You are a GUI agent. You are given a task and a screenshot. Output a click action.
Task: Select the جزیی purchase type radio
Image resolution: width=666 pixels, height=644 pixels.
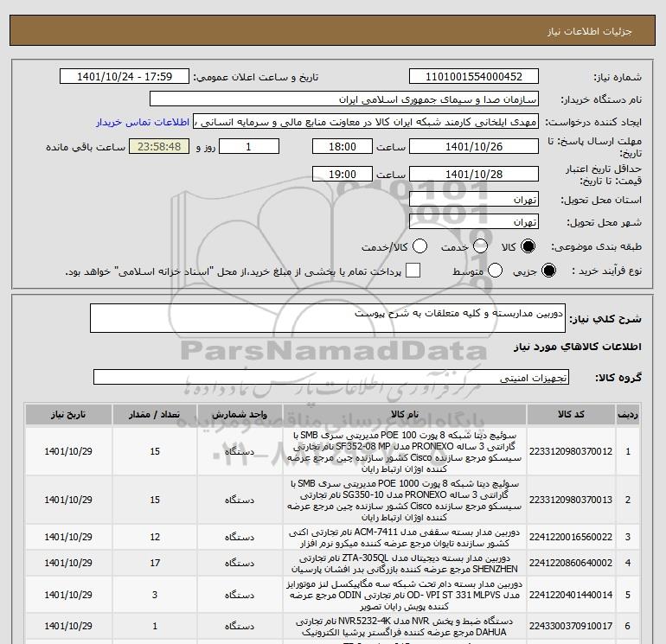[x=548, y=271]
